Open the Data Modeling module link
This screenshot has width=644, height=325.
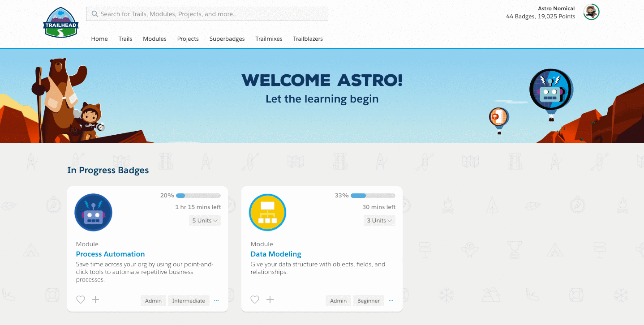coord(276,254)
